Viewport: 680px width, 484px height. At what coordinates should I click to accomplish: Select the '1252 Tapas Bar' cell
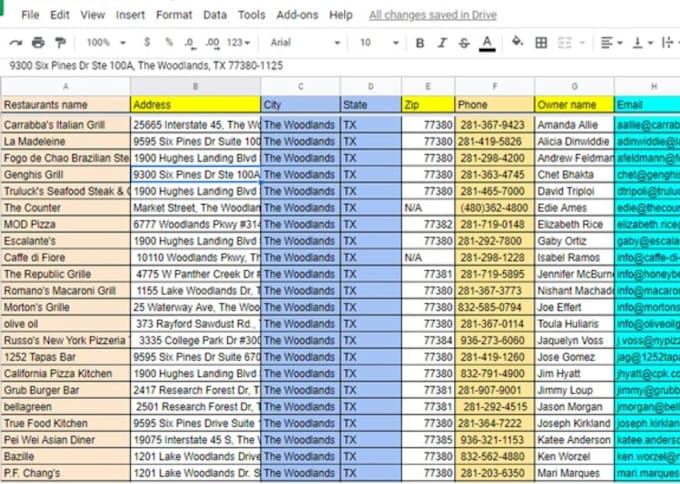65,357
